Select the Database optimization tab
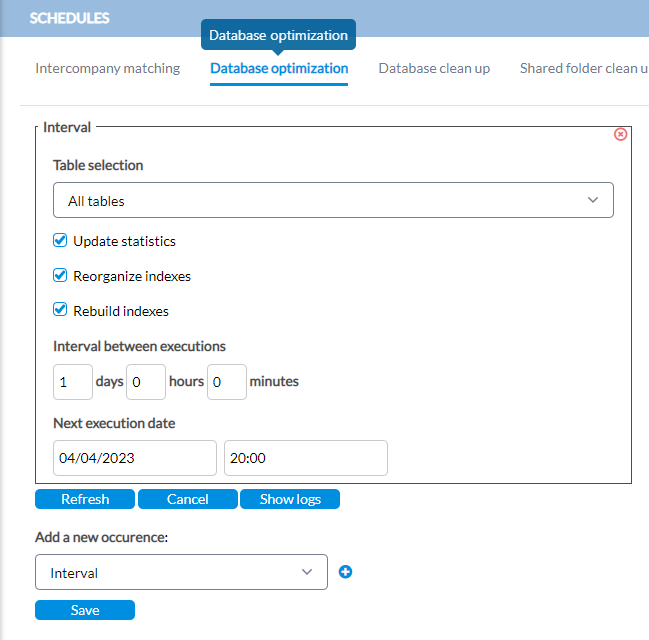 [279, 68]
